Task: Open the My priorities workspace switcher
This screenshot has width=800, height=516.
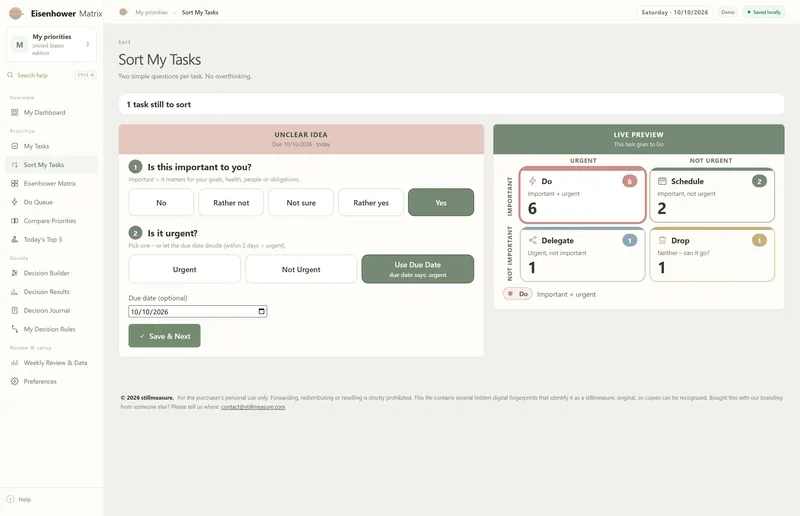Action: [52, 45]
